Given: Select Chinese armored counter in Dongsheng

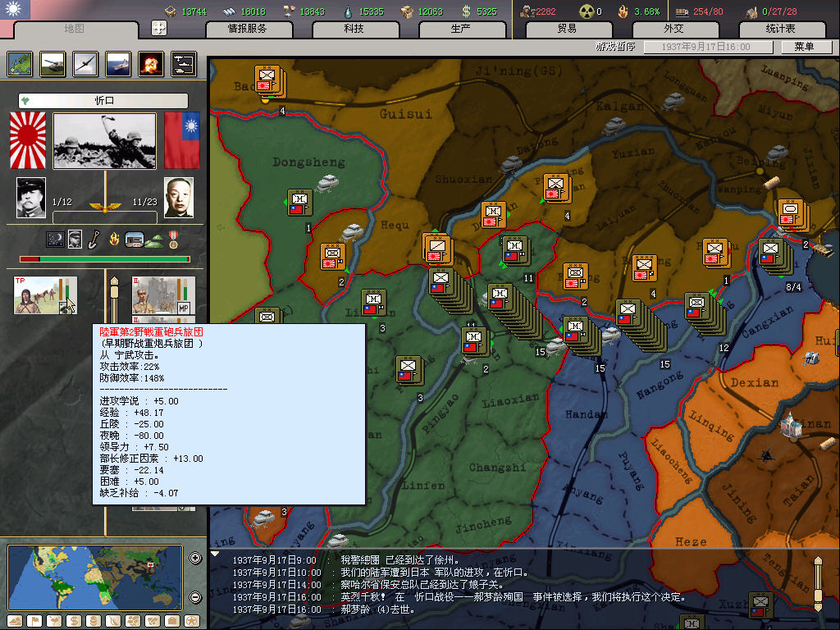Looking at the screenshot, I should (x=299, y=202).
